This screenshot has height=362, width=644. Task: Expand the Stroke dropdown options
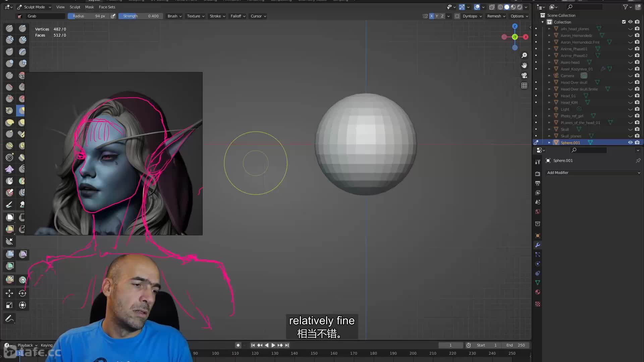217,16
